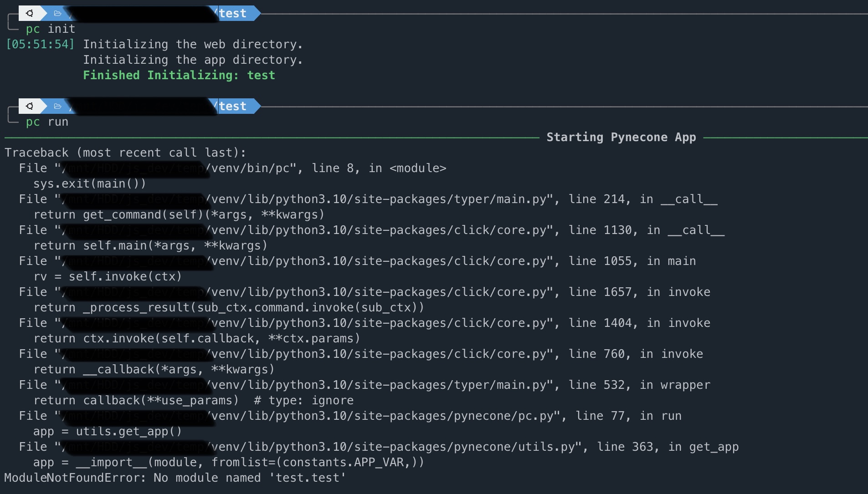
Task: Click the OS logo icon above "pc run"
Action: 30,106
